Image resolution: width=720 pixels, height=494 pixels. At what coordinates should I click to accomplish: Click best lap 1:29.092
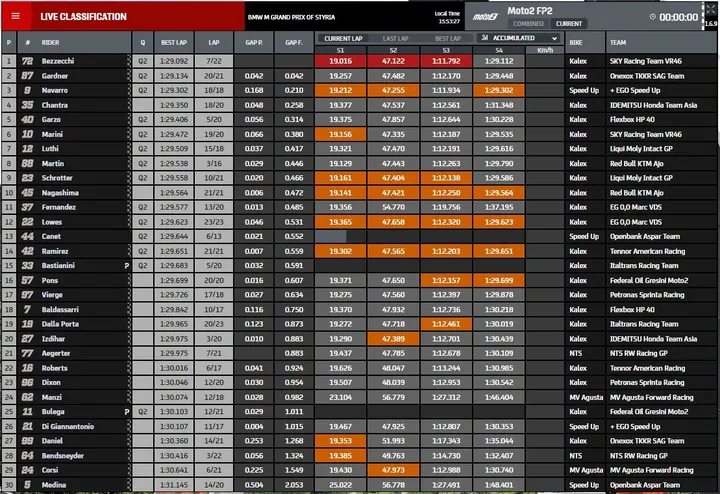click(174, 61)
